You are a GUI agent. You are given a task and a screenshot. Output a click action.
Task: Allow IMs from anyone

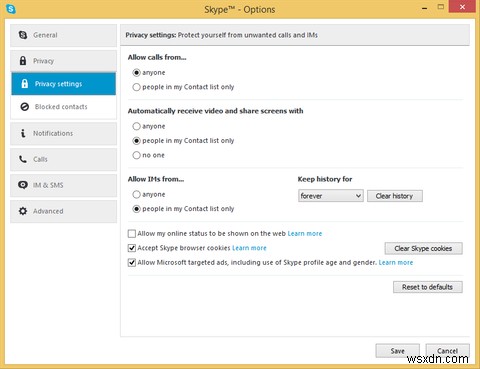click(x=136, y=194)
